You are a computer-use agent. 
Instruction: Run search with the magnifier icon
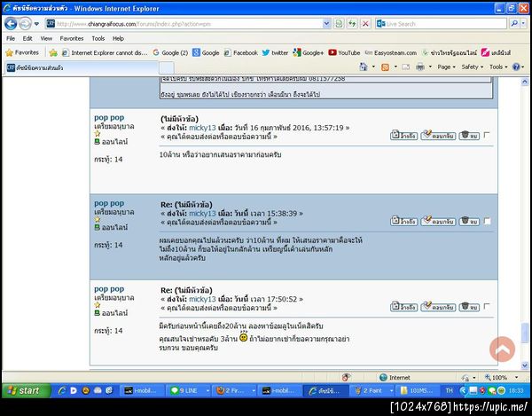514,24
